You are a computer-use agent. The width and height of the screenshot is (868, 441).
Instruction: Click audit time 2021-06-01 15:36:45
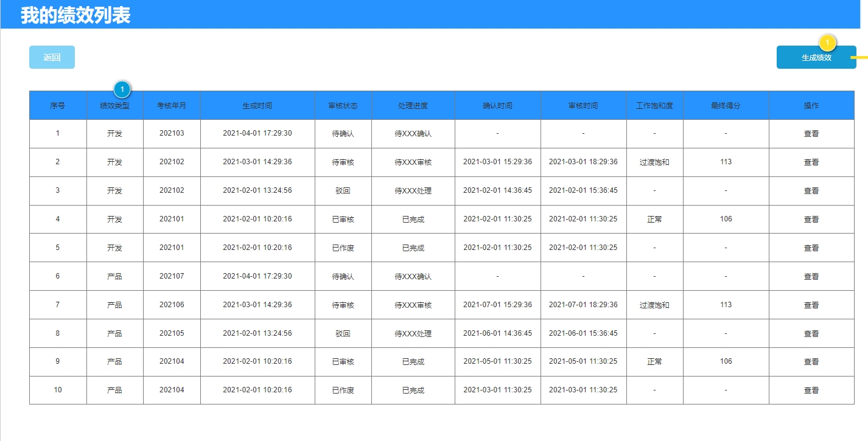pos(583,333)
